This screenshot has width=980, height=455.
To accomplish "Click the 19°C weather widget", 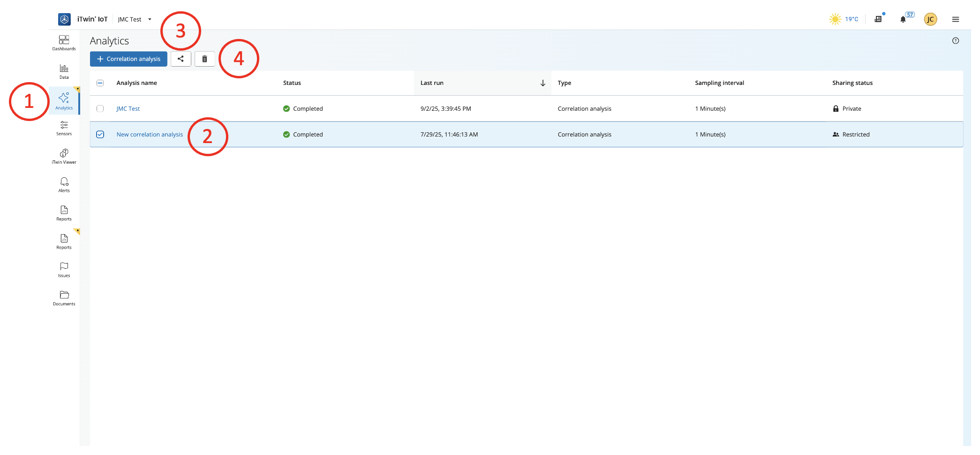I will 844,19.
